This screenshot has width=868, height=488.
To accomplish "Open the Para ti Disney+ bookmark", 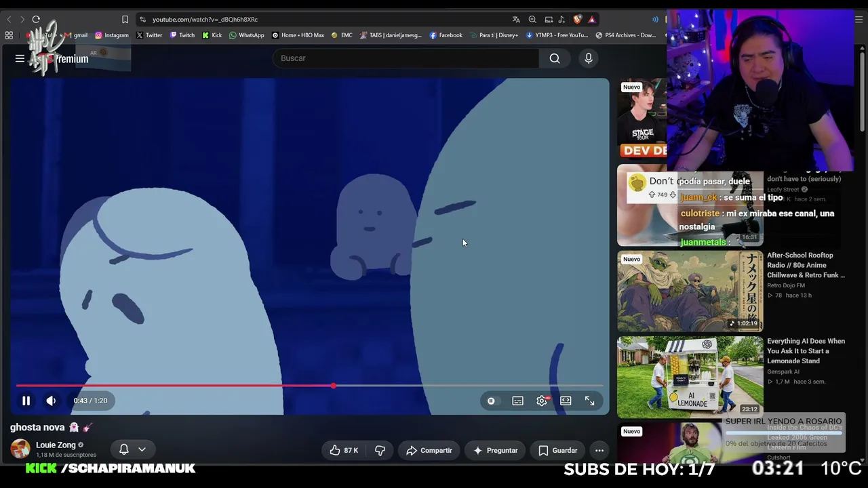I will [494, 35].
